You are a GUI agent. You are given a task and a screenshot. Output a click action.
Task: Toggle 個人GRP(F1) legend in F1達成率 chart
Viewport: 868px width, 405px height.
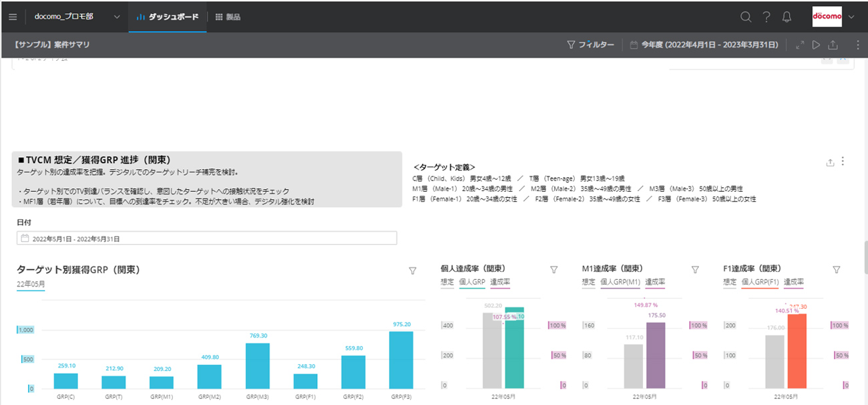(760, 282)
